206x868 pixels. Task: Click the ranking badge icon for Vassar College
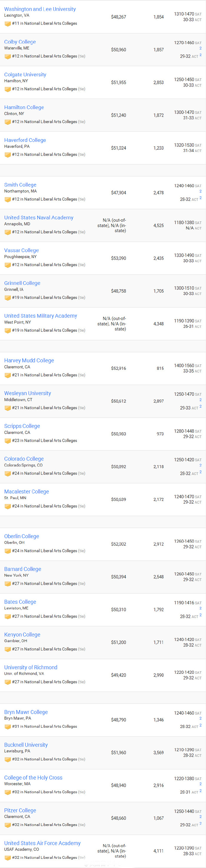coord(7,265)
